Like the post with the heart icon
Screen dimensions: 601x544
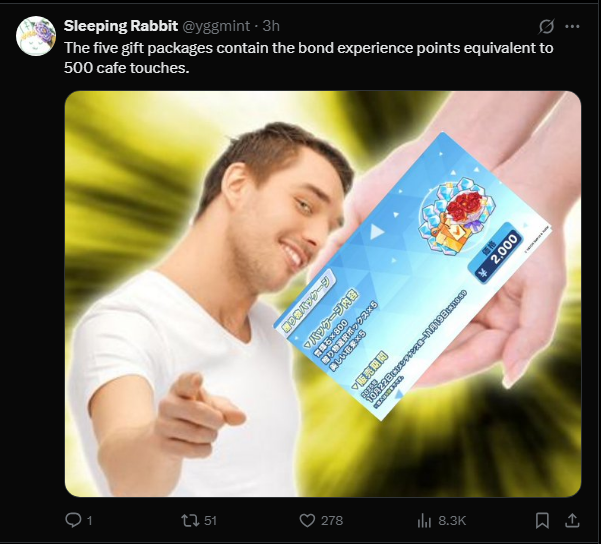coord(307,521)
